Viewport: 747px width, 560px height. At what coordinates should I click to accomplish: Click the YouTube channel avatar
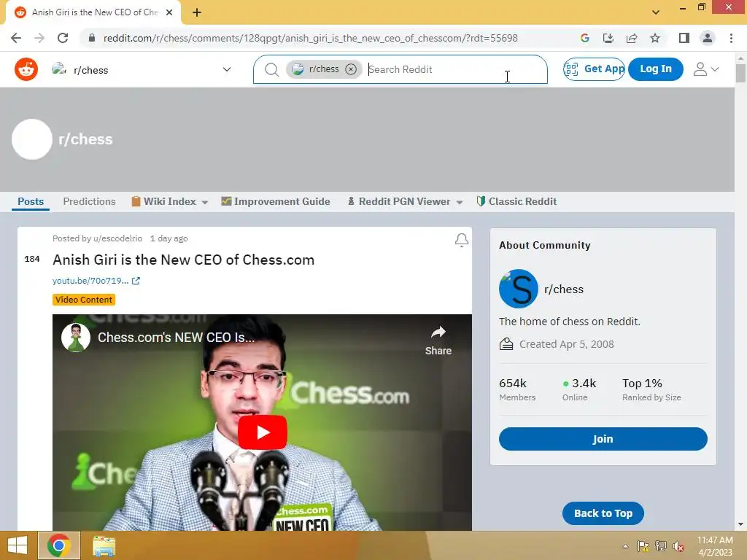point(76,338)
